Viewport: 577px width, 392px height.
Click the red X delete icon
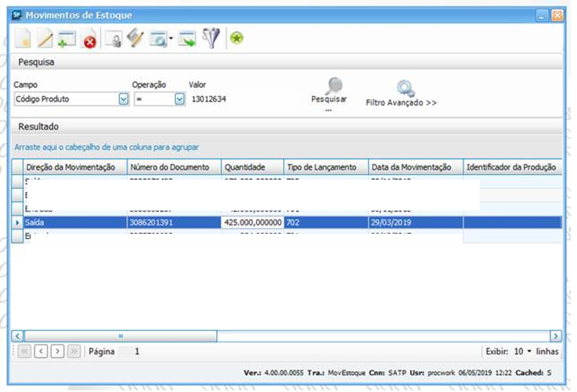[89, 40]
